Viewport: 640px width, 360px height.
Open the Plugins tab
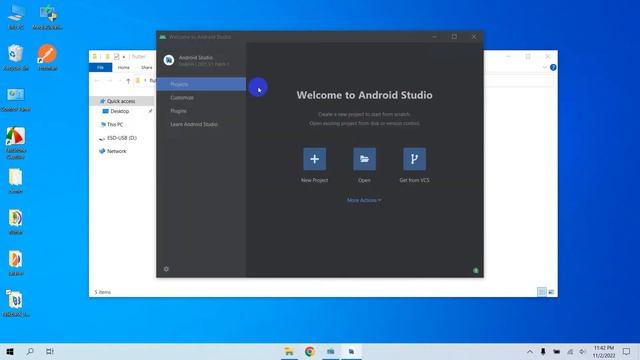click(x=178, y=111)
